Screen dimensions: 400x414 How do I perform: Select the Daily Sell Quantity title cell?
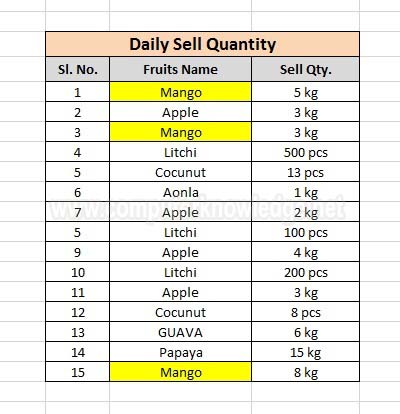click(x=202, y=44)
